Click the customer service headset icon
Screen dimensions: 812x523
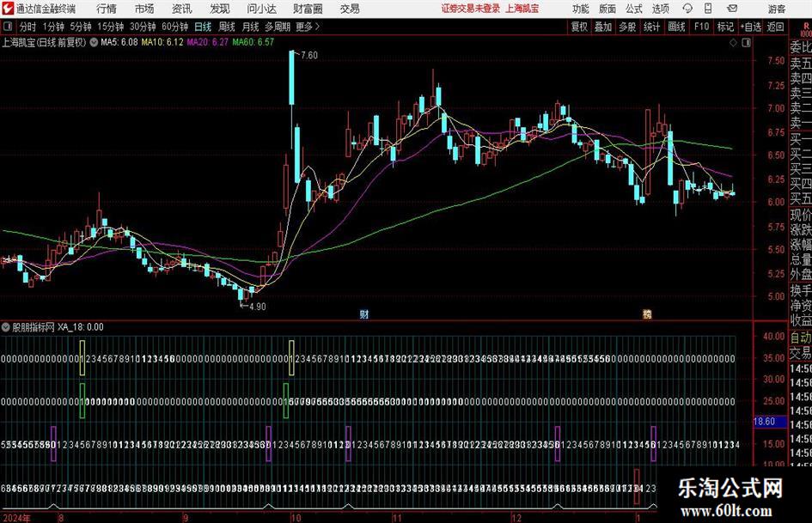pos(687,9)
